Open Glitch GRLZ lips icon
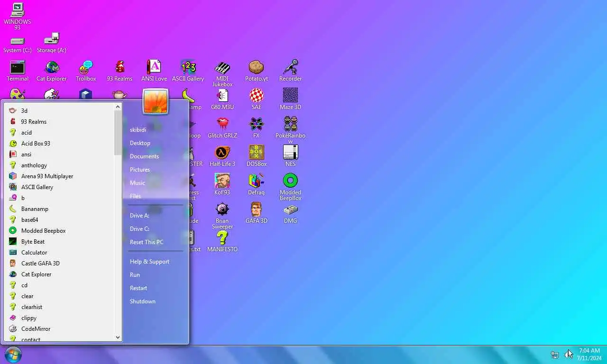 [x=222, y=127]
